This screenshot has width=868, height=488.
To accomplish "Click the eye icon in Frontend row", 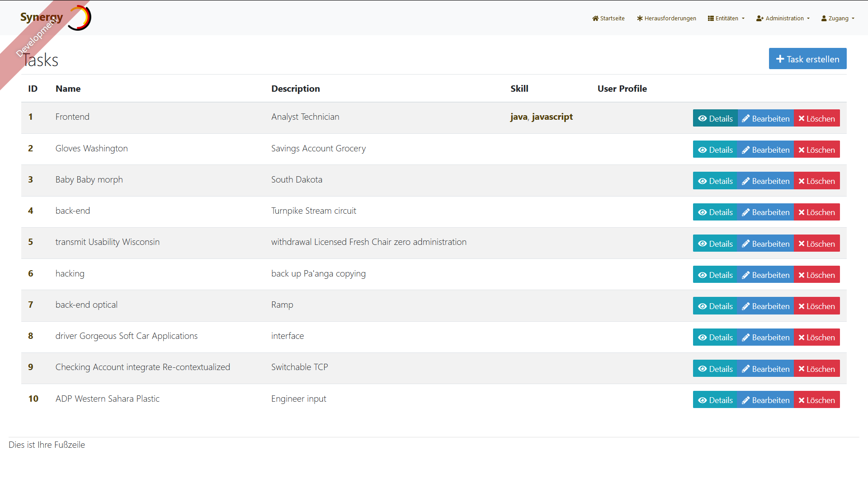I will 702,118.
